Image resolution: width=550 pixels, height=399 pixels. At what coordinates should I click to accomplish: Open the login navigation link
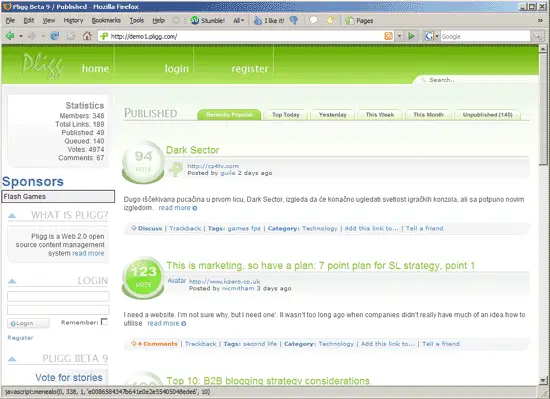click(176, 69)
